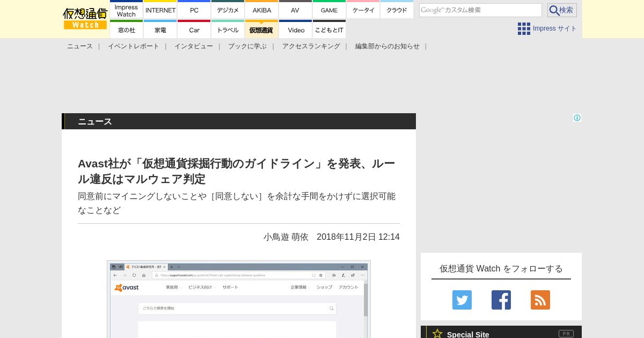The image size is (644, 338).
Task: Click the ニュース section header bar
Action: 239,121
